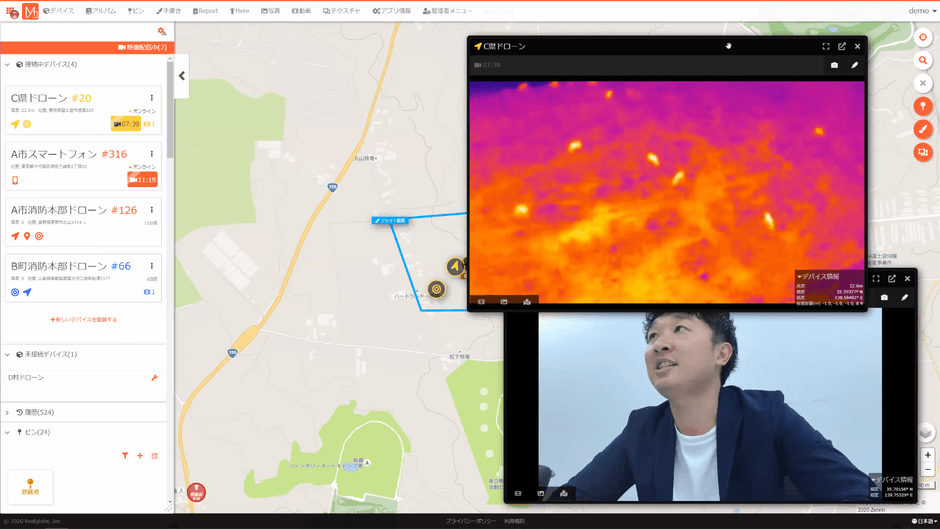Click the map zoom in plus button
This screenshot has width=940, height=529.
tap(928, 455)
